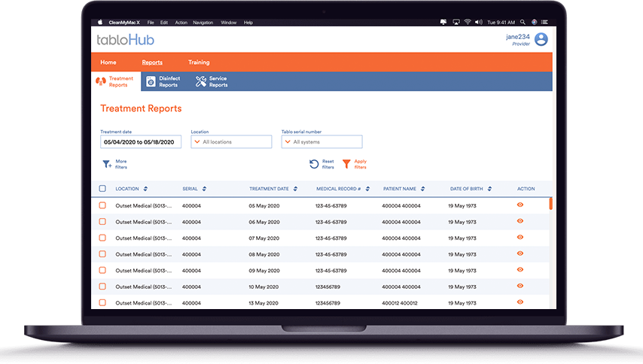View the 06 May 2020 treatment report eye icon
This screenshot has height=364, width=643.
pos(520,221)
